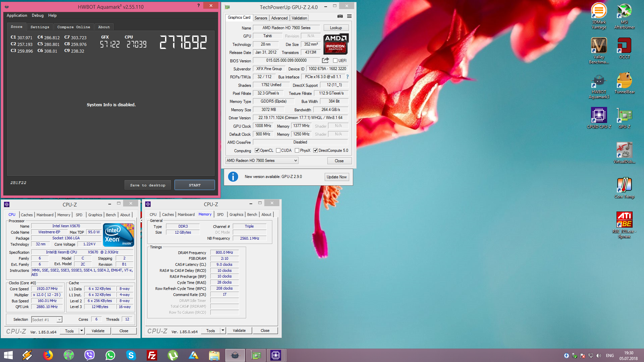The width and height of the screenshot is (644, 362).
Task: Toggle OpenCL checkbox in GPU-Z
Action: tap(257, 150)
